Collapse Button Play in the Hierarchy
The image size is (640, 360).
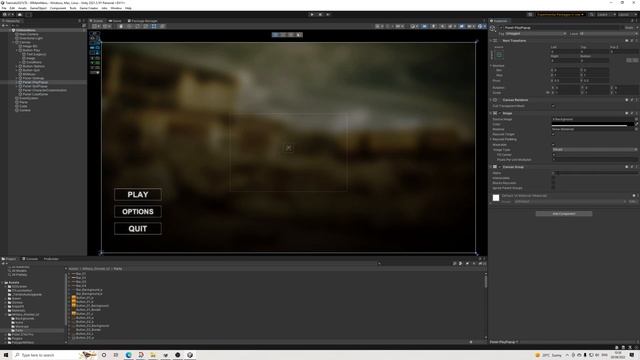pos(17,50)
